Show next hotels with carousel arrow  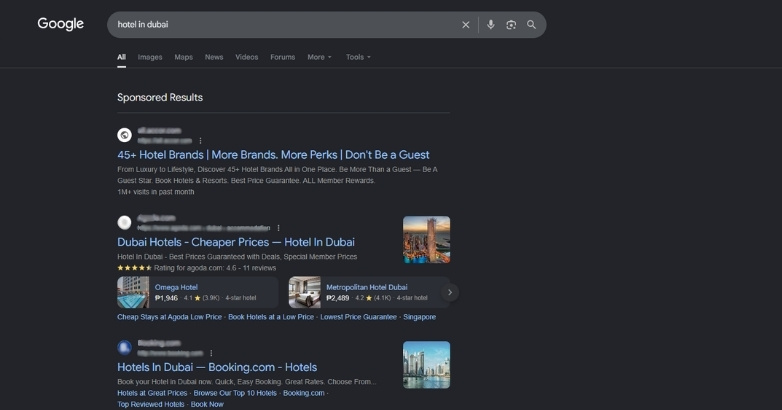(450, 292)
